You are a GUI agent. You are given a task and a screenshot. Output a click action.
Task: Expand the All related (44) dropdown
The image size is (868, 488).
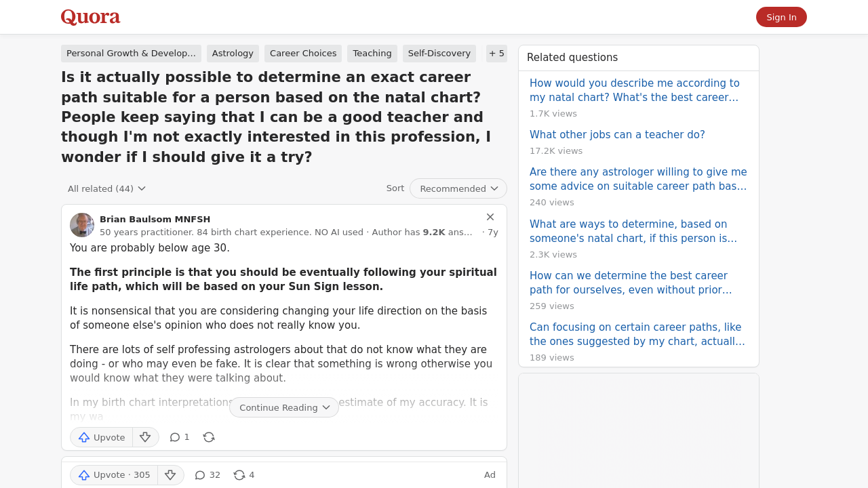pyautogui.click(x=106, y=188)
